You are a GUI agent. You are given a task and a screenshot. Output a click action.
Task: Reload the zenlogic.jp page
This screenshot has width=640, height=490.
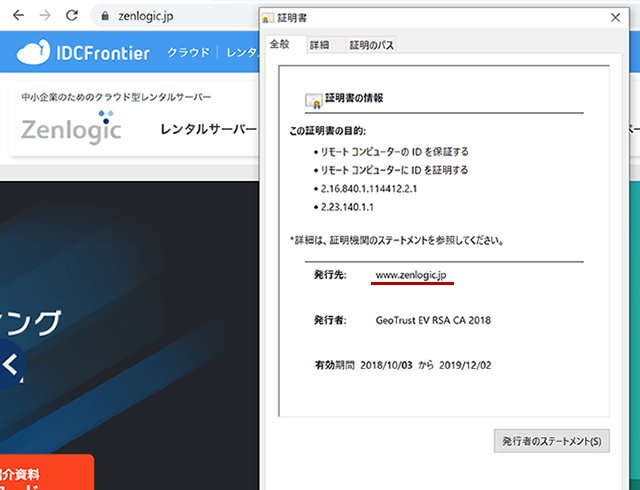pyautogui.click(x=72, y=16)
